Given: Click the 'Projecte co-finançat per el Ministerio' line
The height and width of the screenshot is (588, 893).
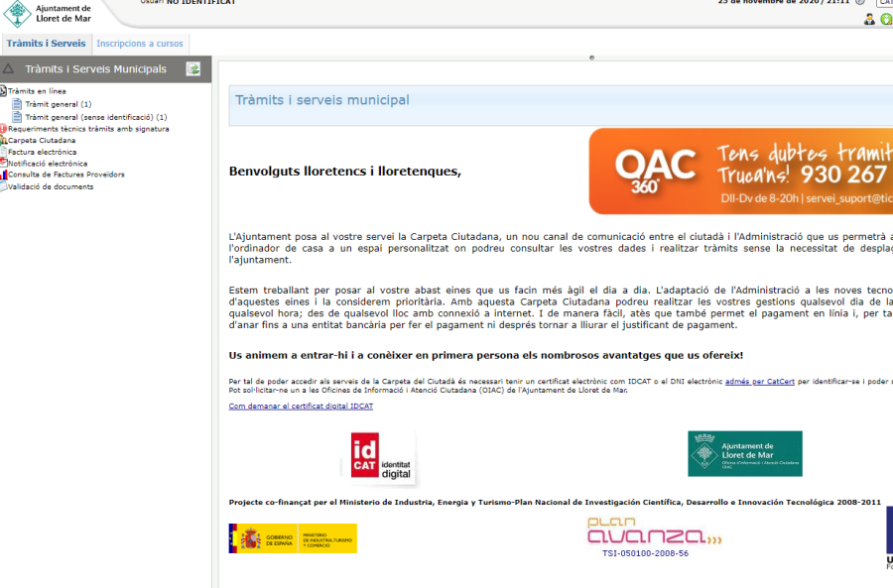Looking at the screenshot, I should 555,502.
